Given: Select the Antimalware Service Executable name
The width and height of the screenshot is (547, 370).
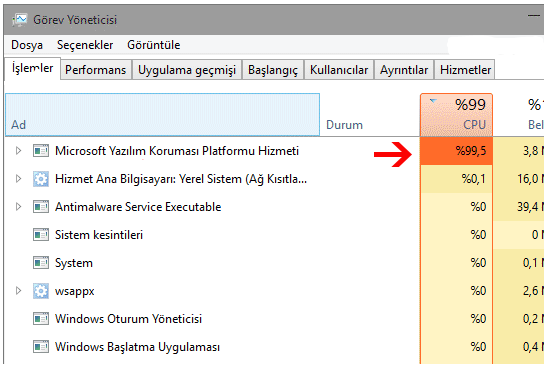Looking at the screenshot, I should [138, 207].
